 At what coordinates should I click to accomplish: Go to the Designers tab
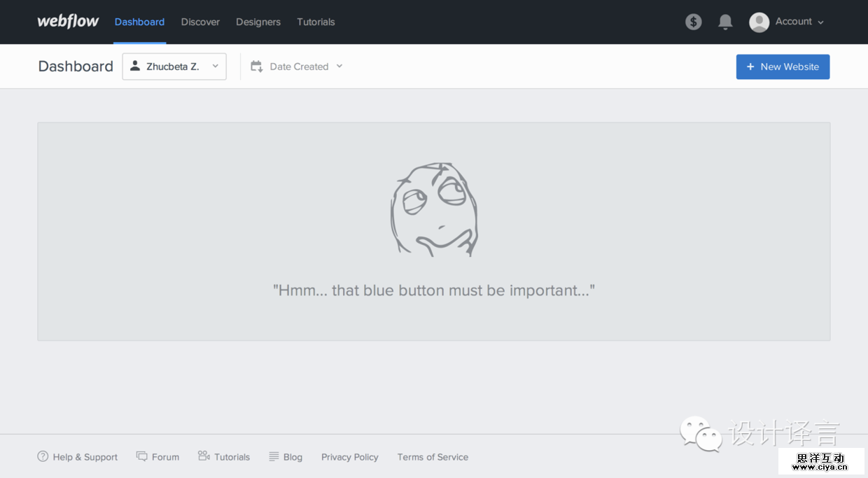click(x=258, y=22)
